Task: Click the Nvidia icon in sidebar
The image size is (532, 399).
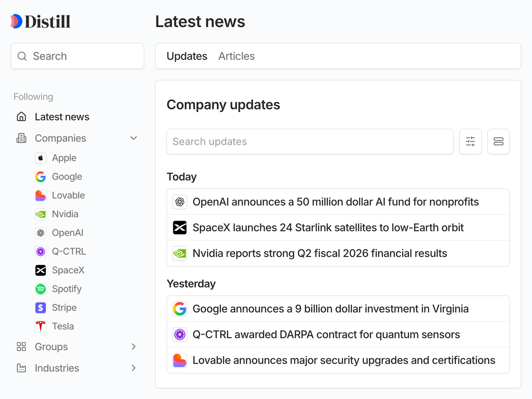Action: pos(41,214)
